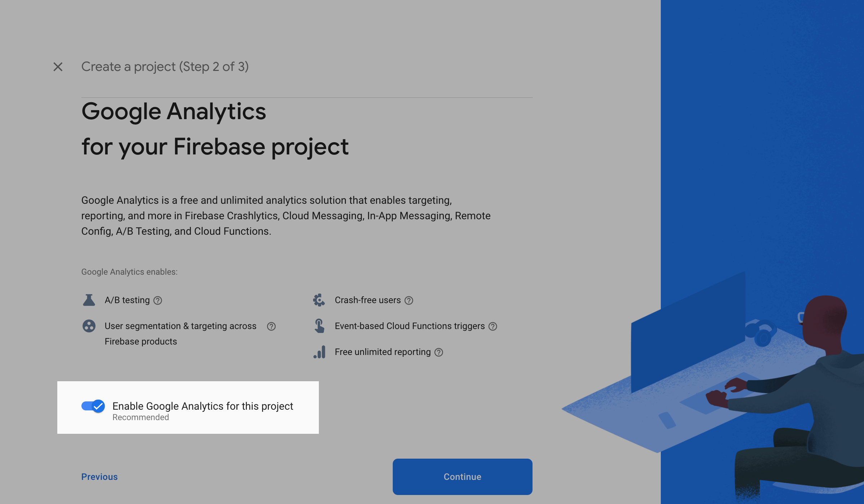Toggle Enable Google Analytics switch
Image resolution: width=864 pixels, height=504 pixels.
(x=93, y=406)
